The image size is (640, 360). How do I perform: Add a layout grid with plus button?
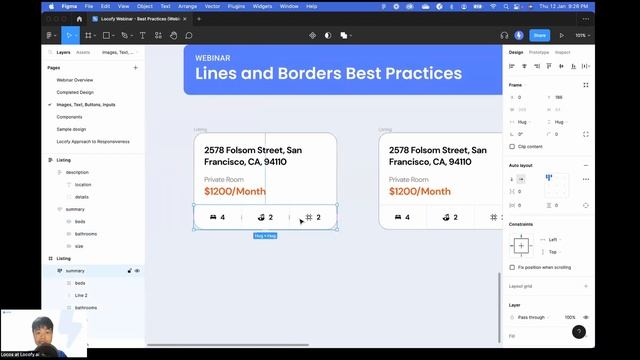586,286
